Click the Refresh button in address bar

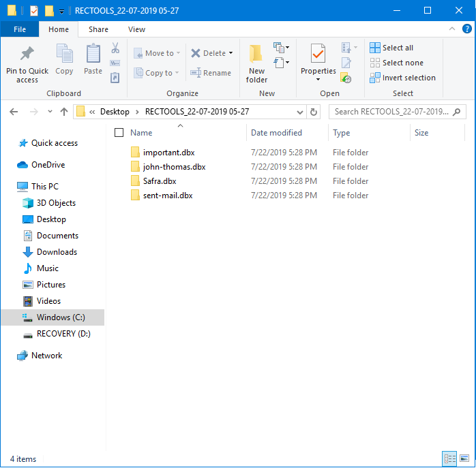click(x=314, y=112)
